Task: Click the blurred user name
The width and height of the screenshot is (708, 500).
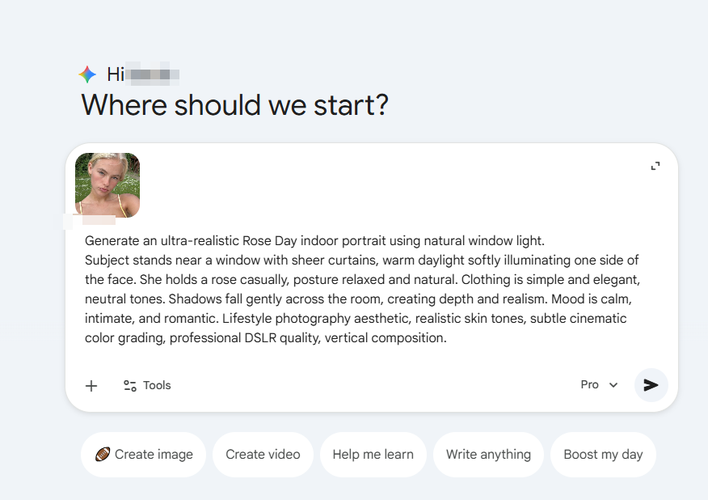Action: [x=154, y=75]
